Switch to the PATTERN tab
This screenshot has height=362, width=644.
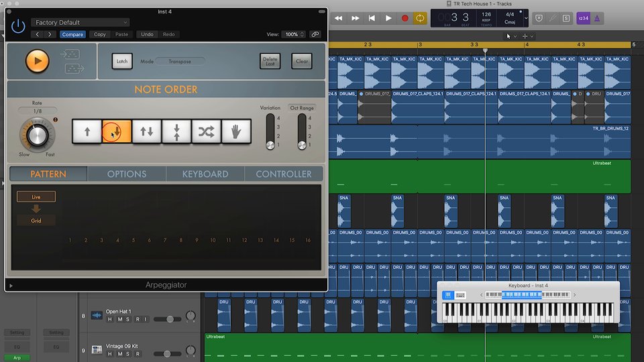pos(48,174)
